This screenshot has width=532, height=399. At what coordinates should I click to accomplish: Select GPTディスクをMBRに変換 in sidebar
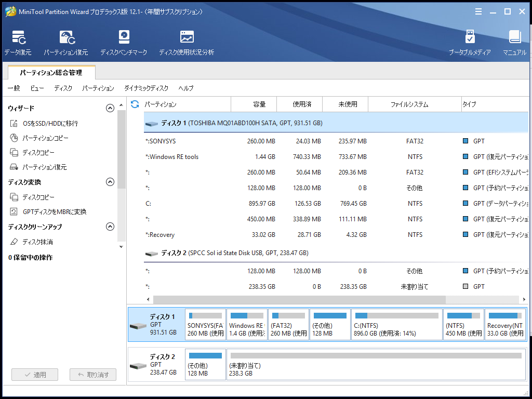click(x=48, y=212)
